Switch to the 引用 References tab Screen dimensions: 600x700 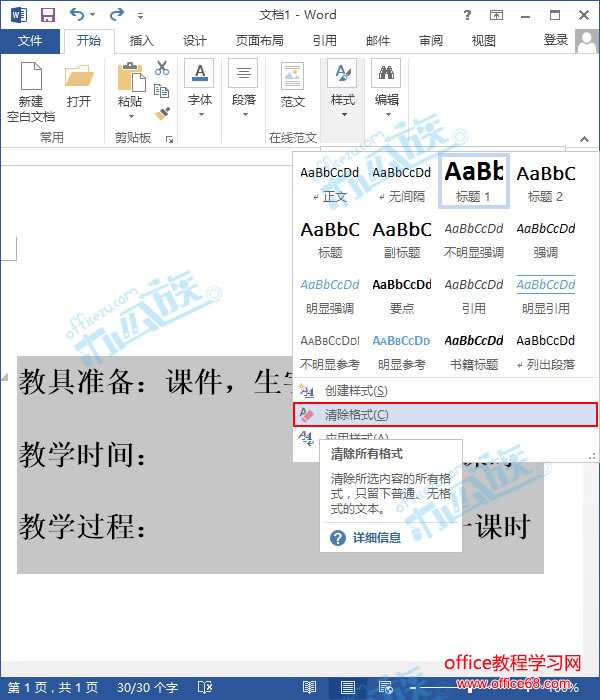[x=325, y=41]
